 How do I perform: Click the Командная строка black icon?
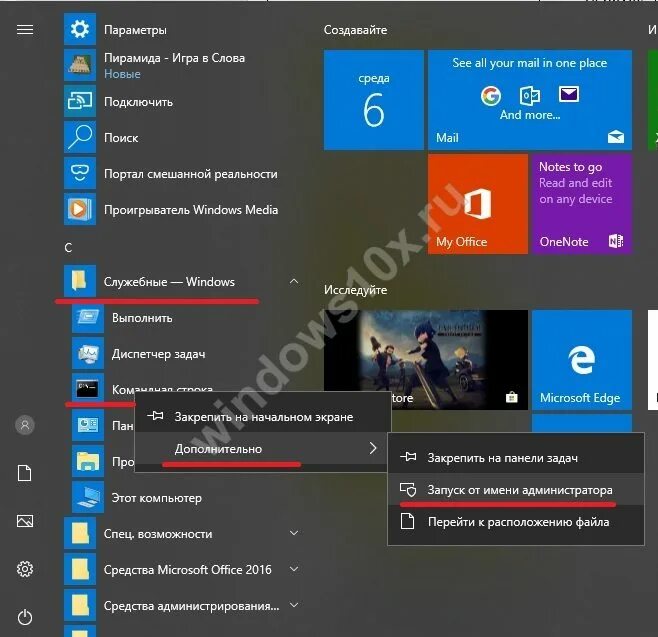tap(88, 389)
